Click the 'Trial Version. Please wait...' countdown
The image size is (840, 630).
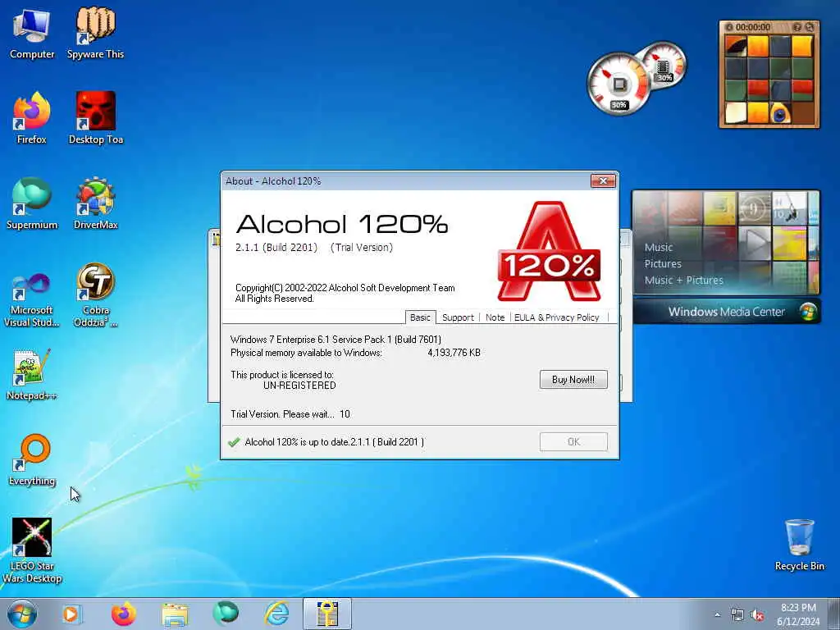[x=290, y=414]
